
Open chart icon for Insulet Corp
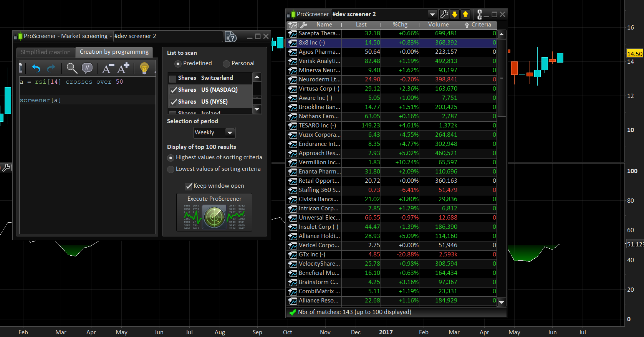tap(293, 227)
